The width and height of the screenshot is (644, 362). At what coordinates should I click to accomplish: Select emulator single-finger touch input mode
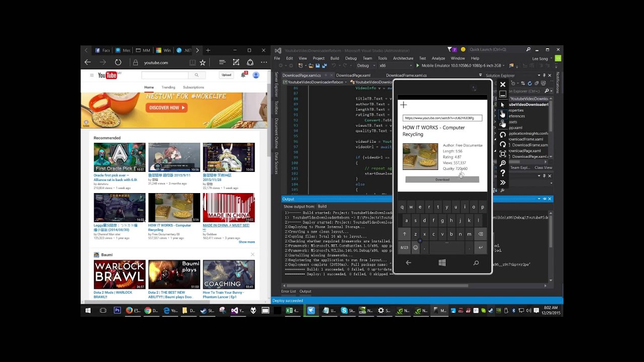tap(503, 114)
